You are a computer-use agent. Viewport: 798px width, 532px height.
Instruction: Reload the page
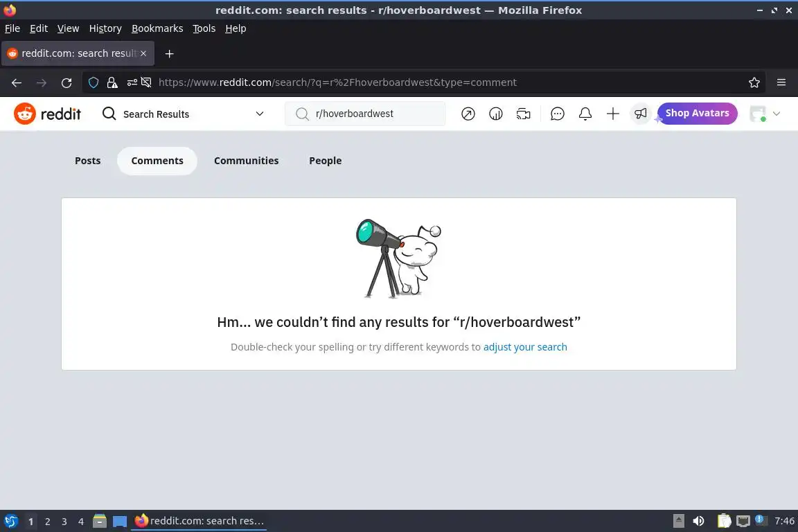[66, 82]
